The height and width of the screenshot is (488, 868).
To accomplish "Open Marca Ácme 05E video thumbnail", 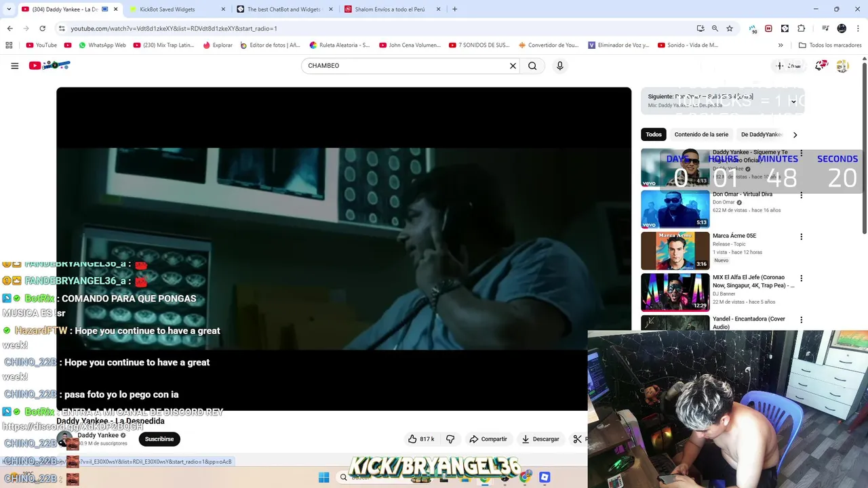I will point(675,251).
